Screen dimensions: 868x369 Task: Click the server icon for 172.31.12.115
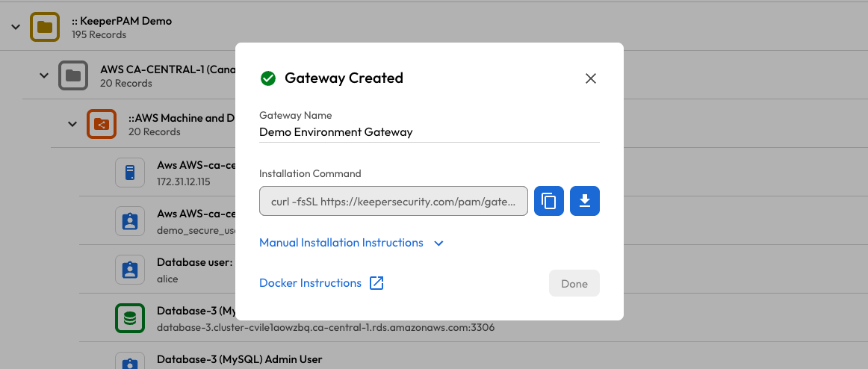130,173
